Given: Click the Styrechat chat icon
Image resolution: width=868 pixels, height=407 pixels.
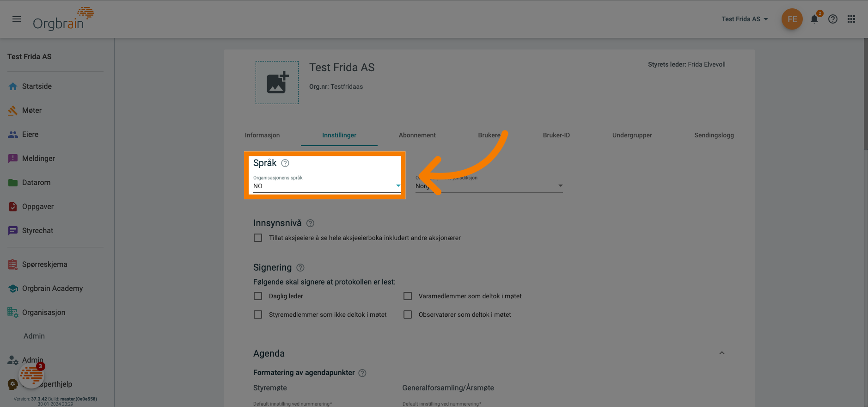Looking at the screenshot, I should [13, 231].
